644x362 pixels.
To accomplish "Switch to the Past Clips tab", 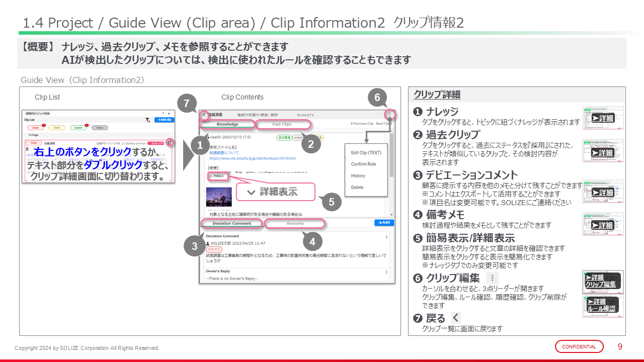I will (282, 124).
